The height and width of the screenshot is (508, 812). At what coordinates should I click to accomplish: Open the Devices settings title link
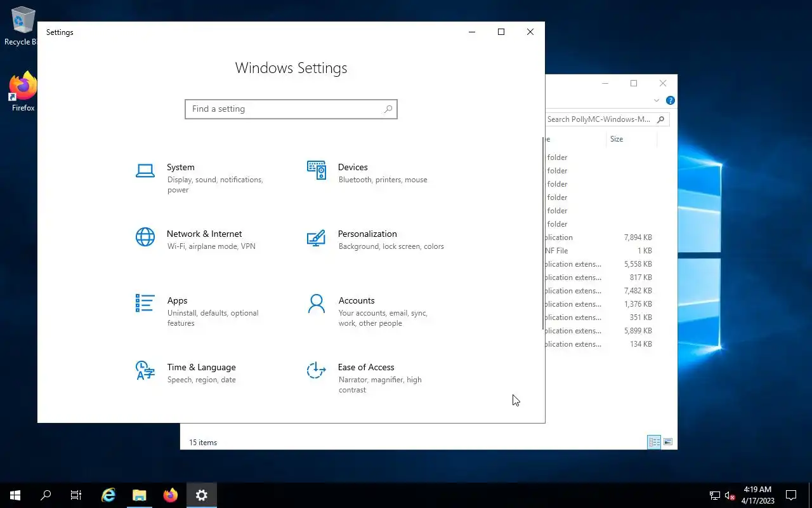(353, 167)
